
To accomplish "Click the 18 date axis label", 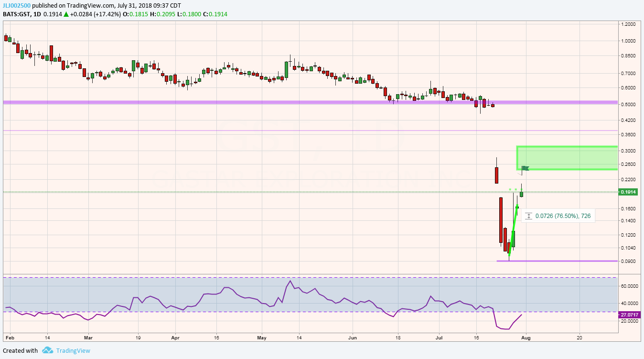I will point(397,337).
